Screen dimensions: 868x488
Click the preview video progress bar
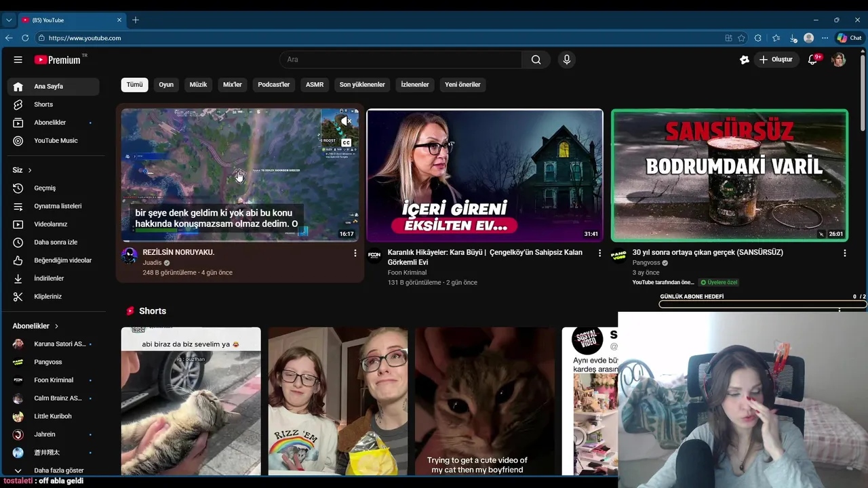click(240, 241)
